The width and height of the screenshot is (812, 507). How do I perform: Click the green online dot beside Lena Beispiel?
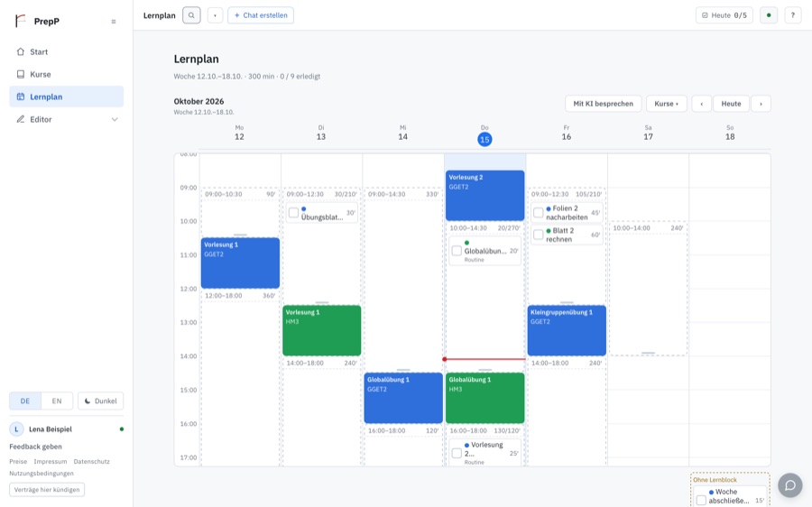click(x=122, y=429)
